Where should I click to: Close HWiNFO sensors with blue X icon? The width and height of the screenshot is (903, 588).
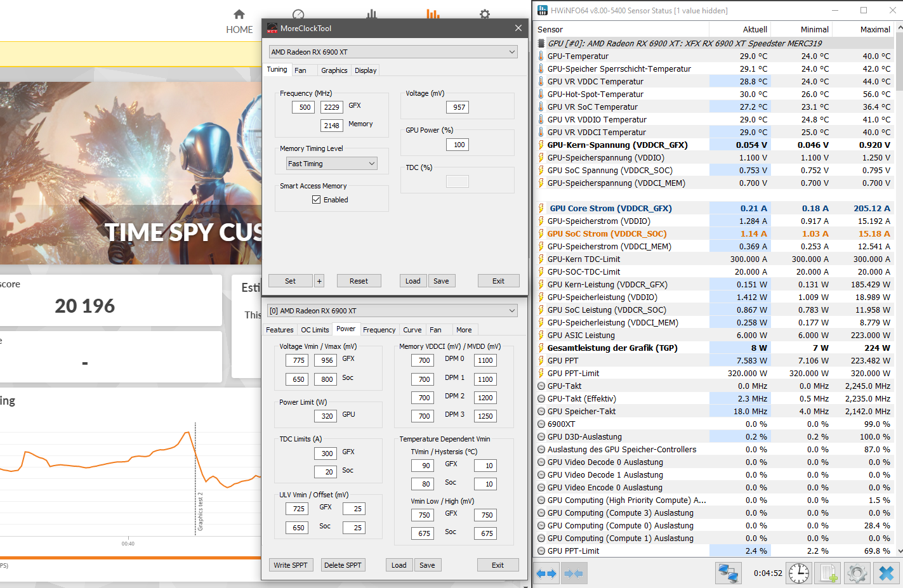(x=887, y=573)
